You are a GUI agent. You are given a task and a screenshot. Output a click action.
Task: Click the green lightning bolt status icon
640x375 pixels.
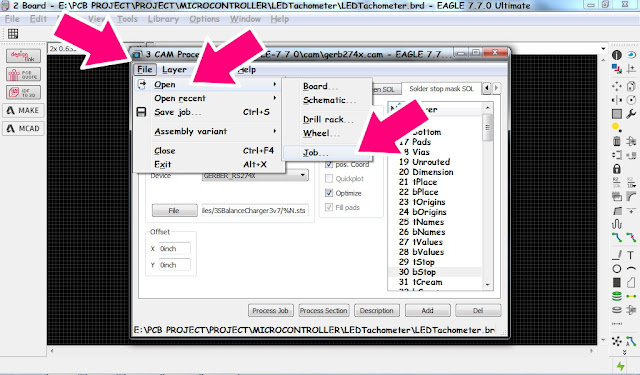(x=621, y=366)
